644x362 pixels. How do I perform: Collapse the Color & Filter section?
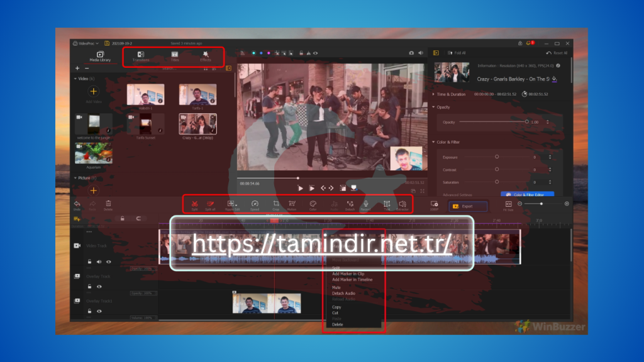433,142
